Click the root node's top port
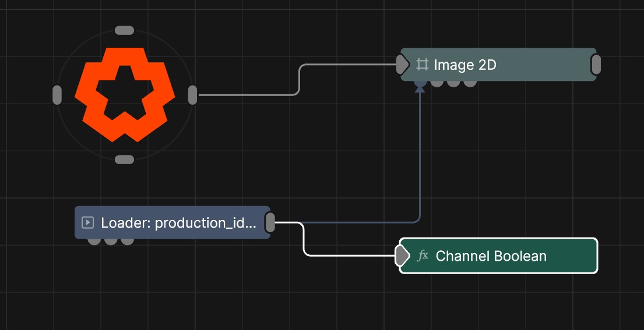The image size is (644, 330). point(124,30)
